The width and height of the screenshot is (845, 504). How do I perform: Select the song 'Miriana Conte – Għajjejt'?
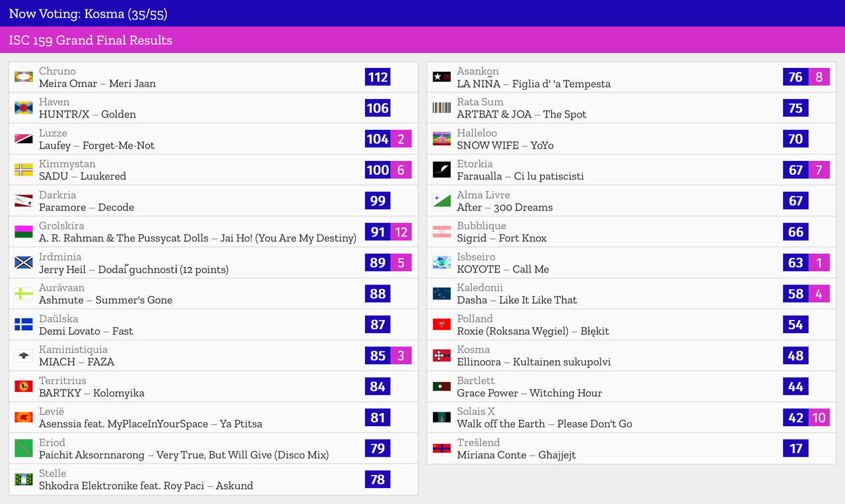point(516,455)
